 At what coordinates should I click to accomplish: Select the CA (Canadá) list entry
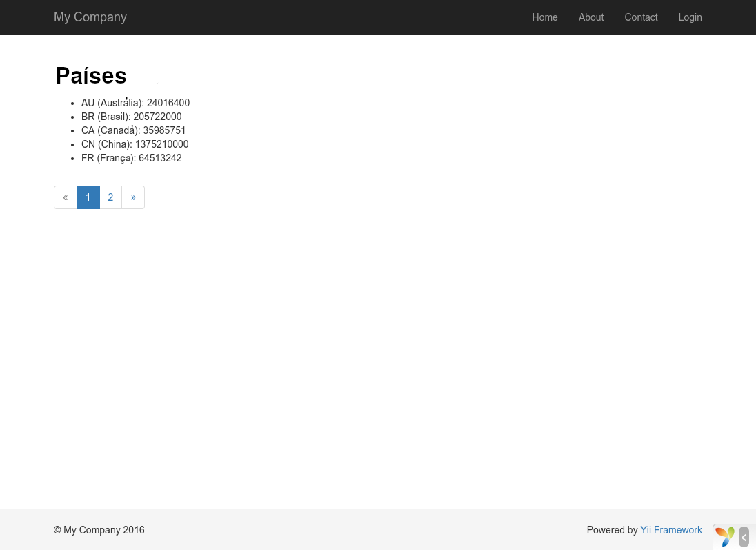(x=133, y=130)
